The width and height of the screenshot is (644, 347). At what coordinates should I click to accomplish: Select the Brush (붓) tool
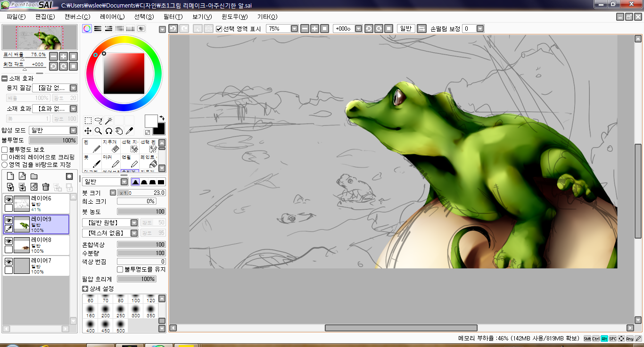[92, 161]
